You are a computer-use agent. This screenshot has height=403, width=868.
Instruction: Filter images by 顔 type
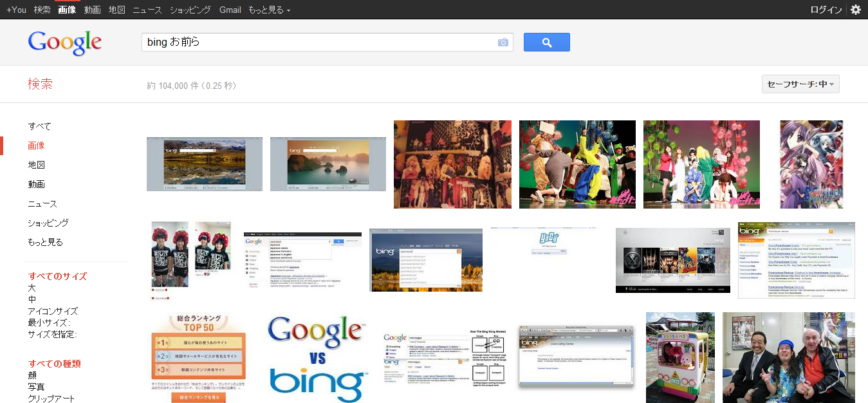[32, 375]
